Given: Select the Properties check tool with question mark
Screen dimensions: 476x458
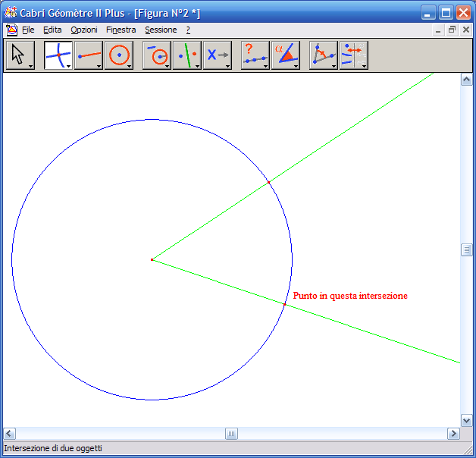Looking at the screenshot, I should (x=255, y=55).
